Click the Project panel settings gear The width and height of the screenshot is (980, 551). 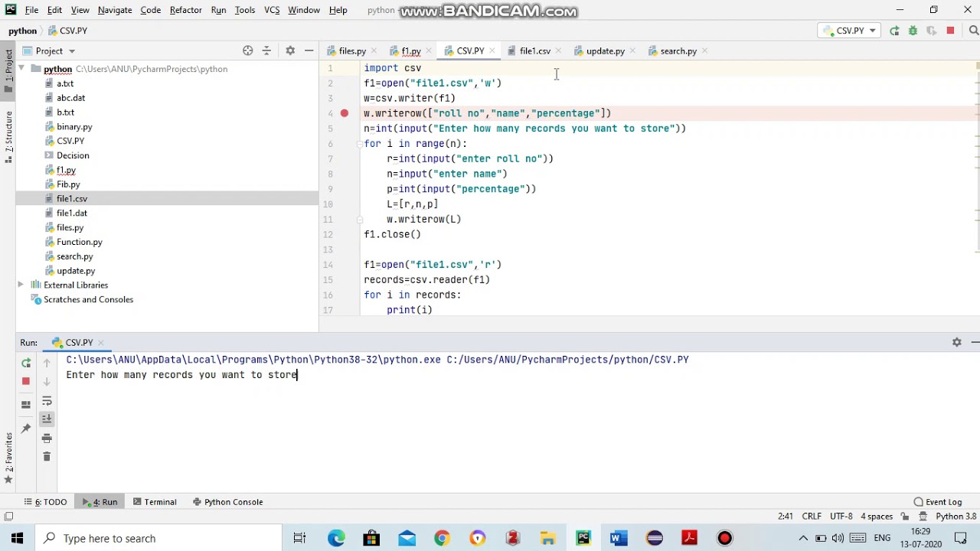click(290, 51)
